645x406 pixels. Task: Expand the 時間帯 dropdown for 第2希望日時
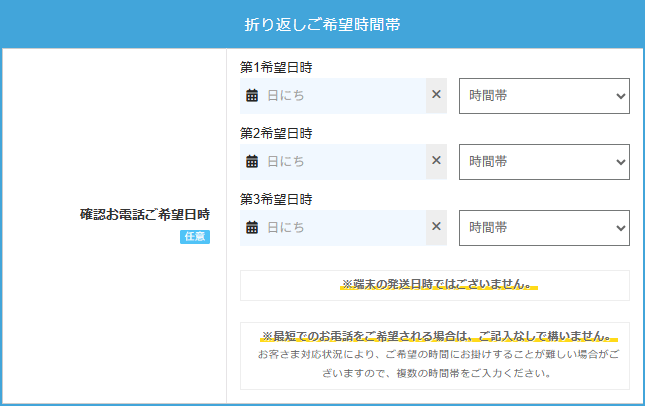(x=544, y=161)
